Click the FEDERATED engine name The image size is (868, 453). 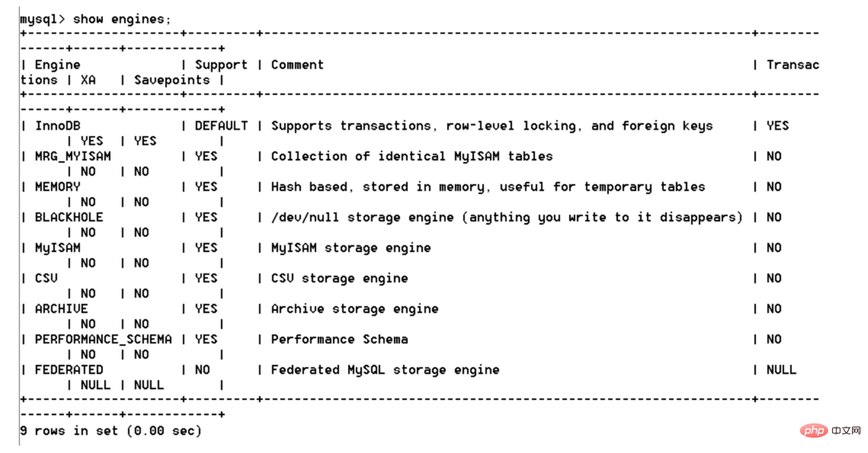(x=69, y=370)
